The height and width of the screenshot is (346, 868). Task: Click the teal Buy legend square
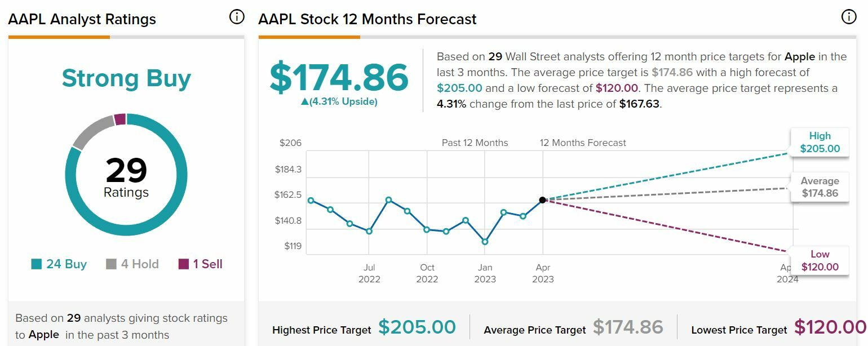tap(37, 264)
